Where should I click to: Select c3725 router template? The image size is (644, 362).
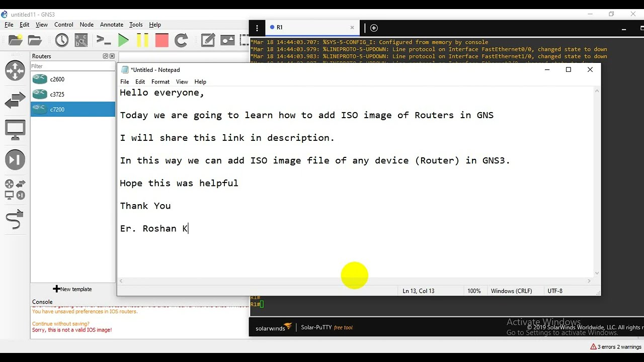coord(73,94)
